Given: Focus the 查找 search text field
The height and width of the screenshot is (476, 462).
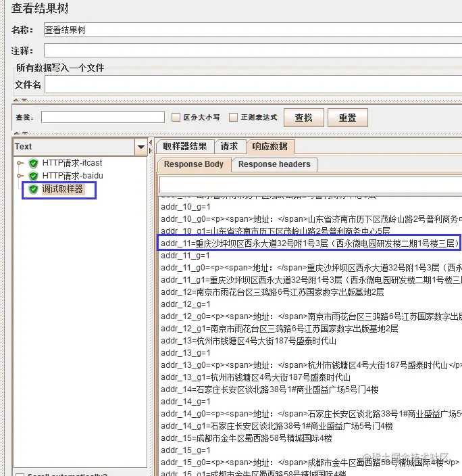Looking at the screenshot, I should pos(103,117).
